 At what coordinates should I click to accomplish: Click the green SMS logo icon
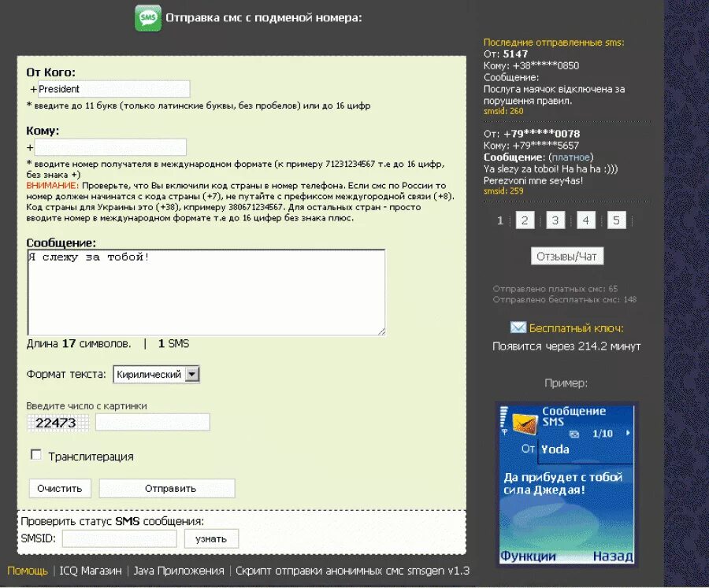[x=148, y=19]
